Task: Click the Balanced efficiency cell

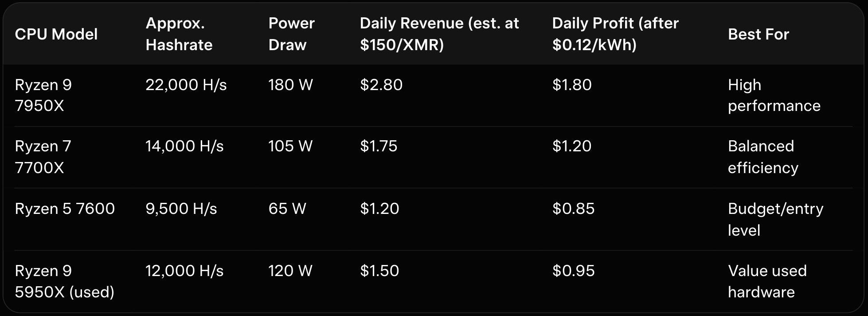Action: tap(763, 157)
